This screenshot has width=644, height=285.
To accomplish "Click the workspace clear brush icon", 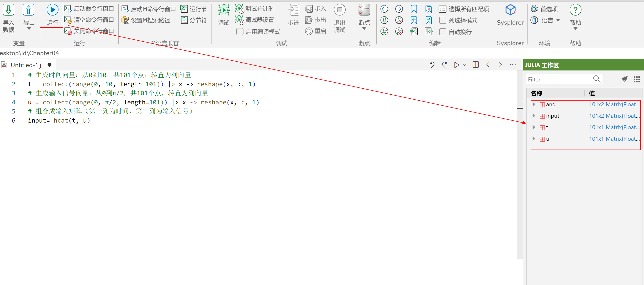I will pyautogui.click(x=624, y=79).
